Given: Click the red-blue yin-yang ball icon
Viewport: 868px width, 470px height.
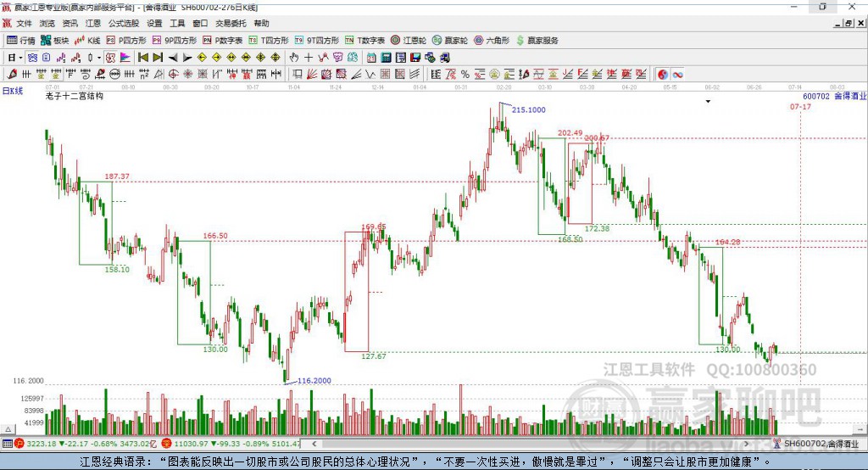Looking at the screenshot, I should [663, 75].
